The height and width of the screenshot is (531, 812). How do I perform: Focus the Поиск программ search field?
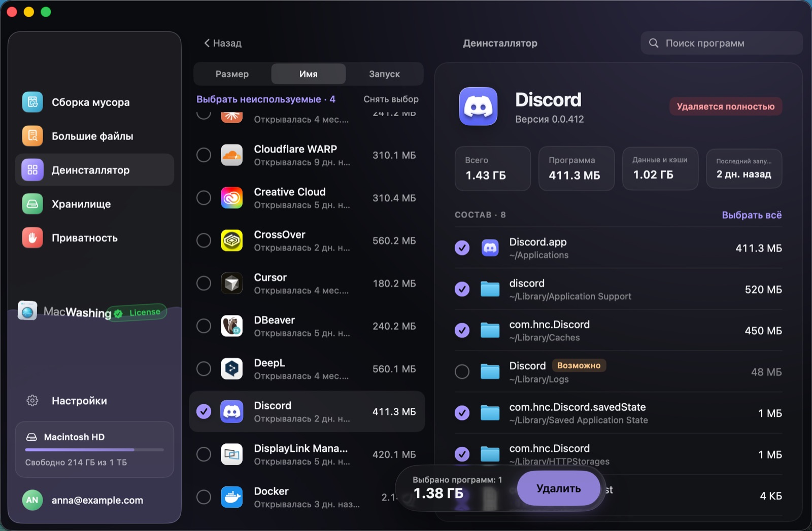[x=722, y=43]
